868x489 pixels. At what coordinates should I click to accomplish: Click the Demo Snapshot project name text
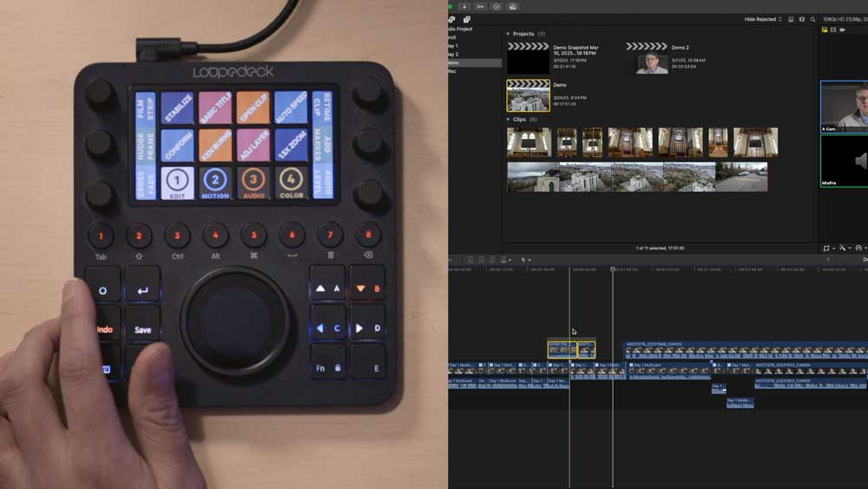click(x=575, y=50)
